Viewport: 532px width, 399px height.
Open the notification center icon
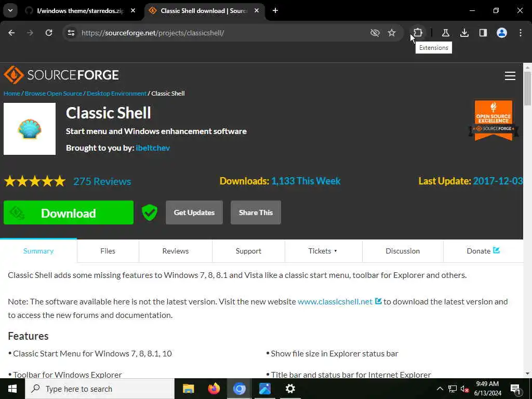515,389
